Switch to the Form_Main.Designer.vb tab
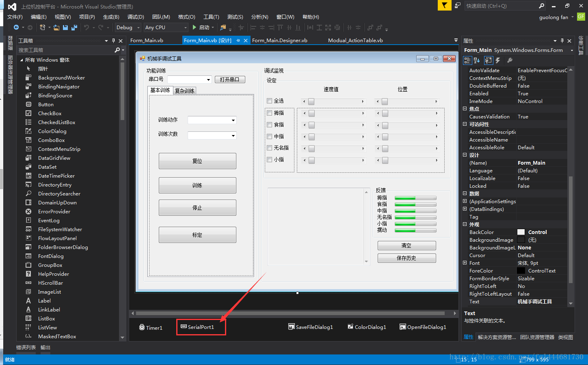588x365 pixels. click(279, 41)
